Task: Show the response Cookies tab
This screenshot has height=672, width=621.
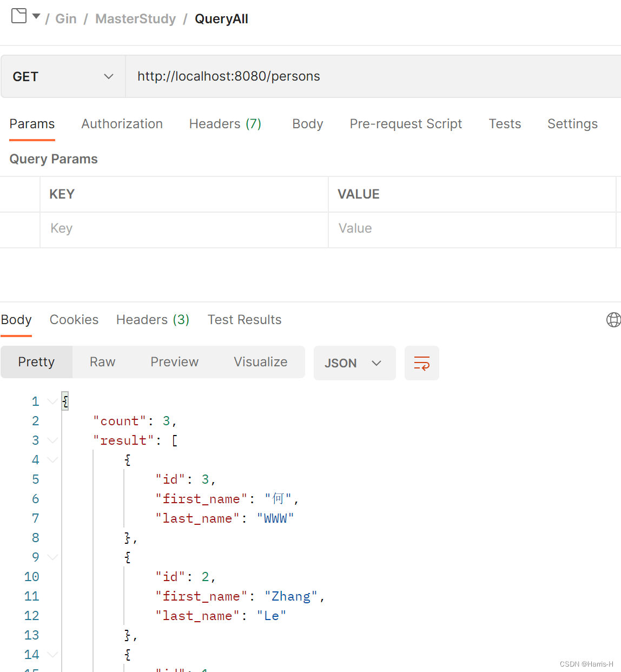Action: (74, 320)
